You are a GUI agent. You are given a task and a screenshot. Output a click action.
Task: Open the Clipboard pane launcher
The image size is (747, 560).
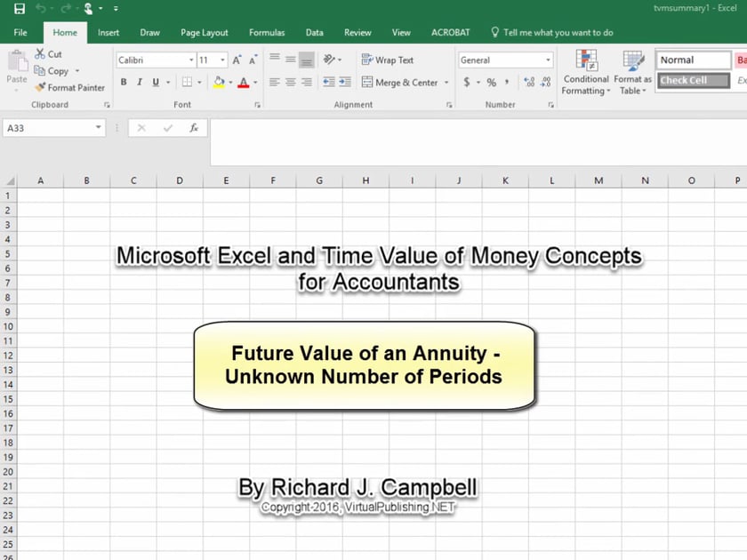click(108, 105)
